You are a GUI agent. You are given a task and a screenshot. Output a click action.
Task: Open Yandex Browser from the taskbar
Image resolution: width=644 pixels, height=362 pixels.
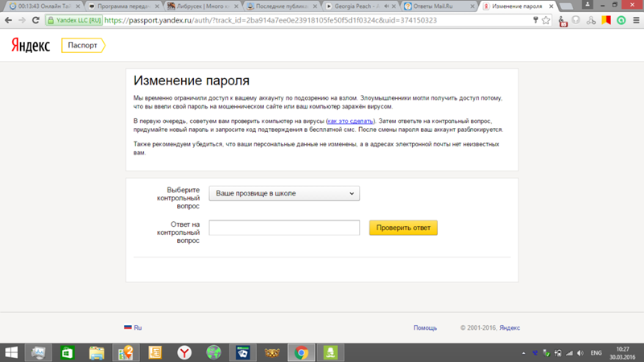184,352
